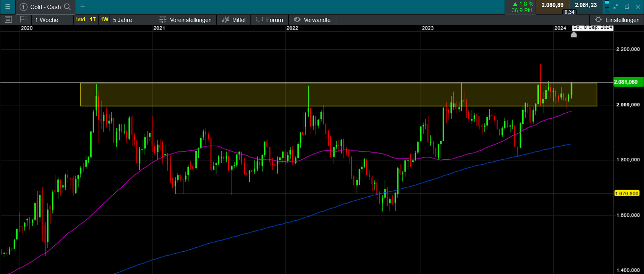Open the list panel icon in chart toolbar
This screenshot has height=274, width=644.
point(8,20)
